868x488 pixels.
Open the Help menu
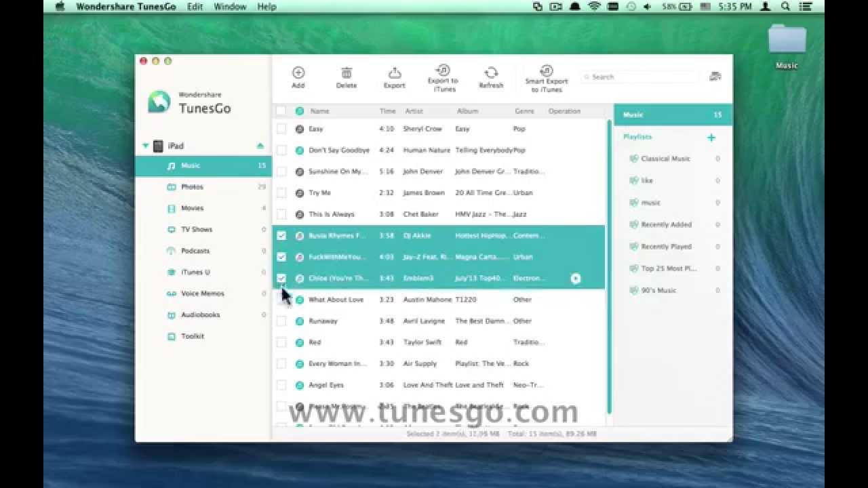pyautogui.click(x=267, y=7)
